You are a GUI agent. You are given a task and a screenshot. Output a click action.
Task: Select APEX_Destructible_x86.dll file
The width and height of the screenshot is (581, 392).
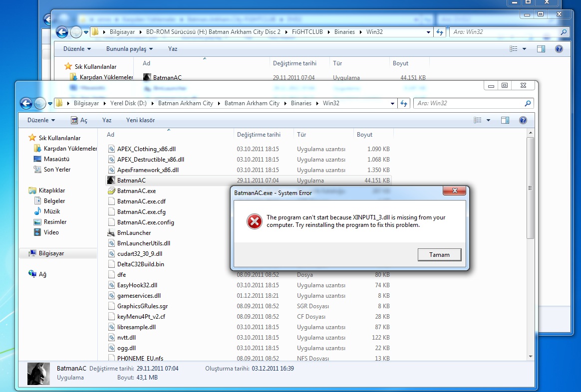[150, 160]
